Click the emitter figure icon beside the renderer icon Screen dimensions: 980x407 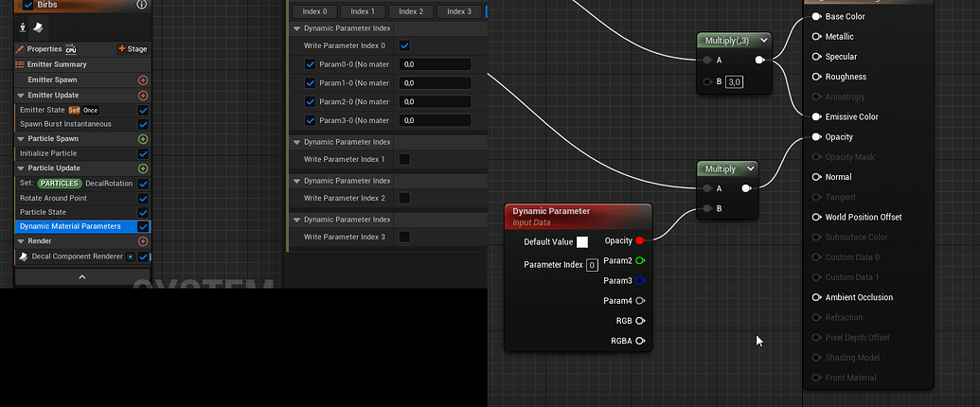point(23,27)
